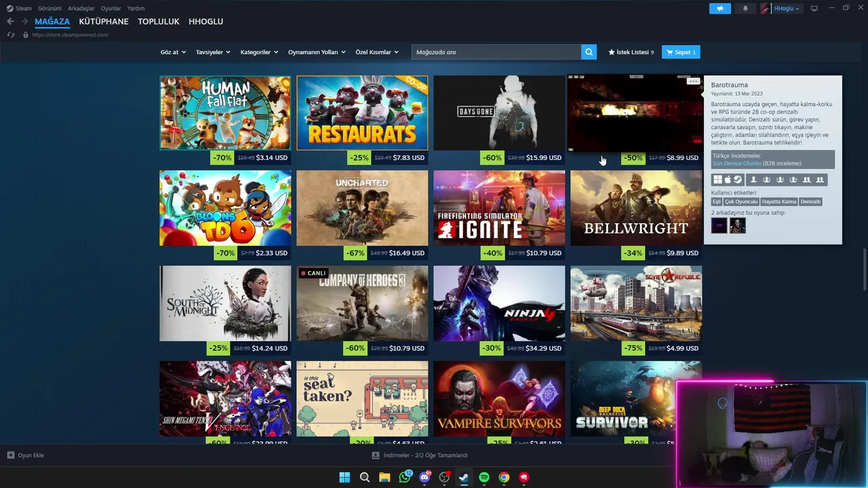This screenshot has width=868, height=488.
Task: Open the Oyunlar menu
Action: click(x=111, y=8)
